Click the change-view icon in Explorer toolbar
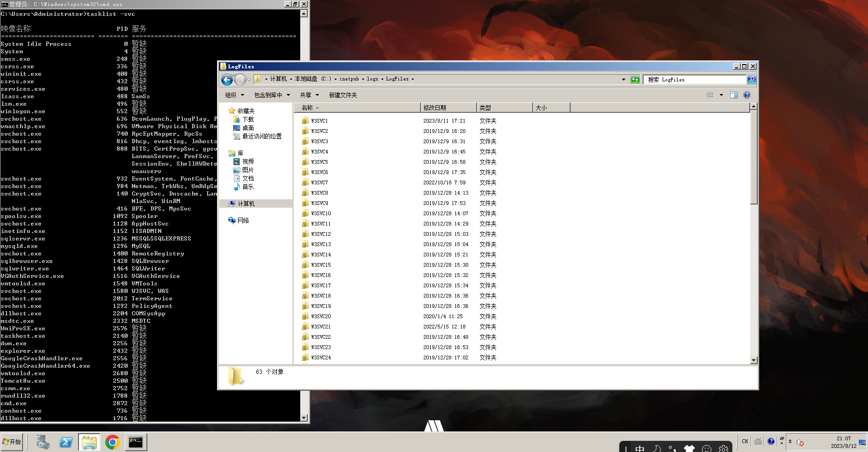The height and width of the screenshot is (452, 868). pyautogui.click(x=710, y=95)
